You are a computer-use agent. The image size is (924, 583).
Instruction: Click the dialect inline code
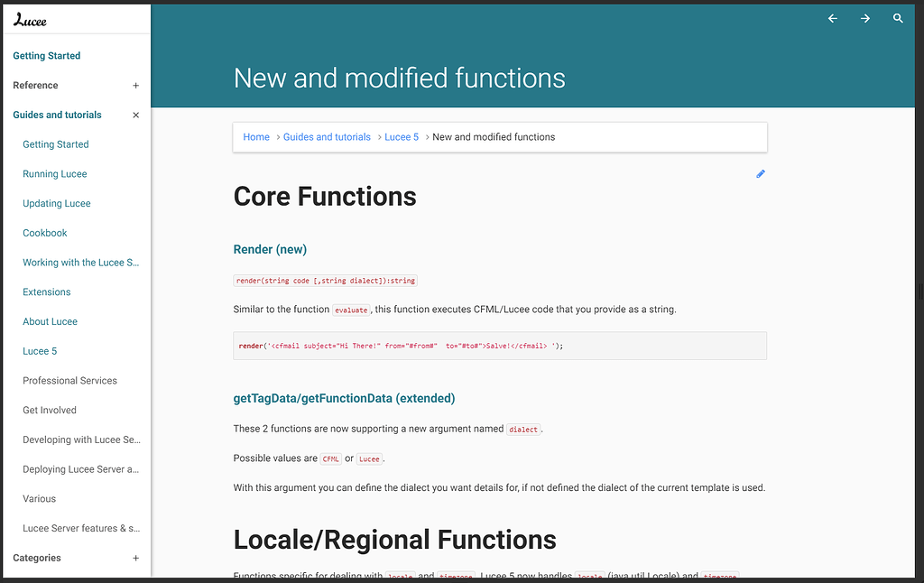523,430
